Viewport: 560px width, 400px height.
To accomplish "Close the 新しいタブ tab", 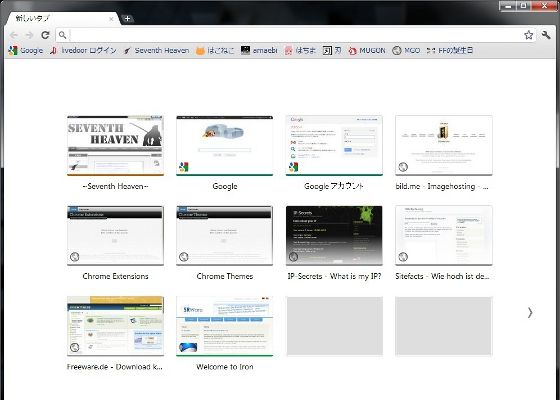I will point(111,19).
